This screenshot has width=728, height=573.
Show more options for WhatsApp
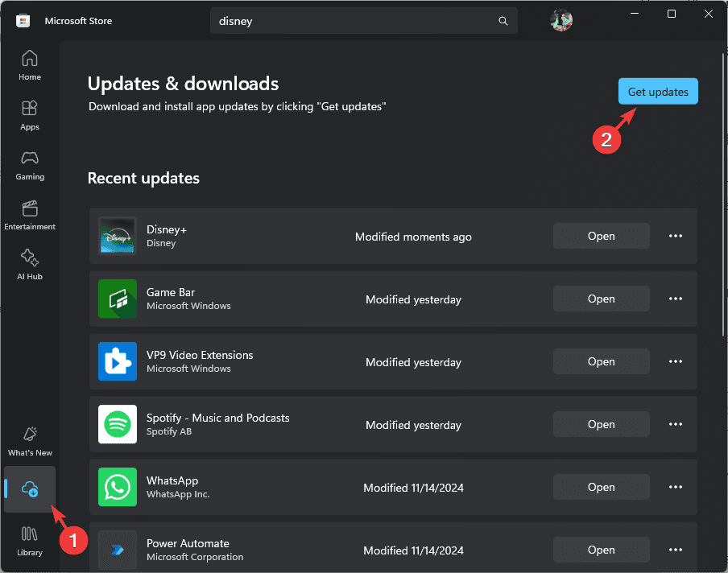[x=676, y=487]
